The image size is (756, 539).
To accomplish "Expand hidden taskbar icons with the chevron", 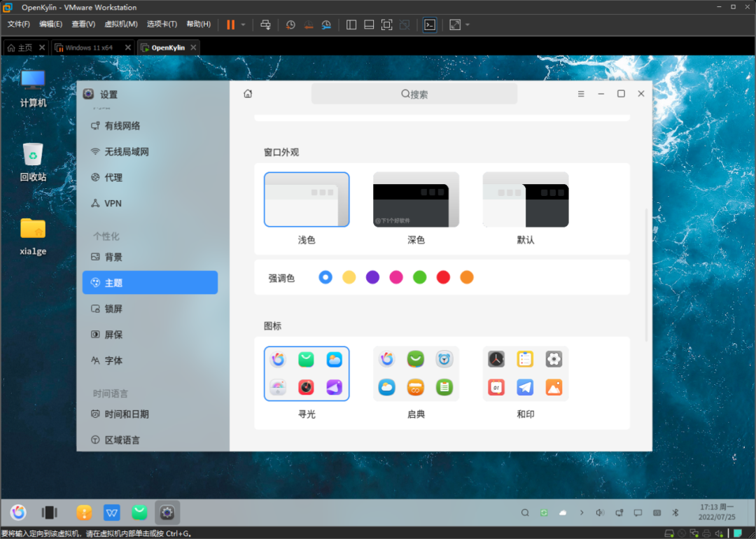I will [x=582, y=512].
